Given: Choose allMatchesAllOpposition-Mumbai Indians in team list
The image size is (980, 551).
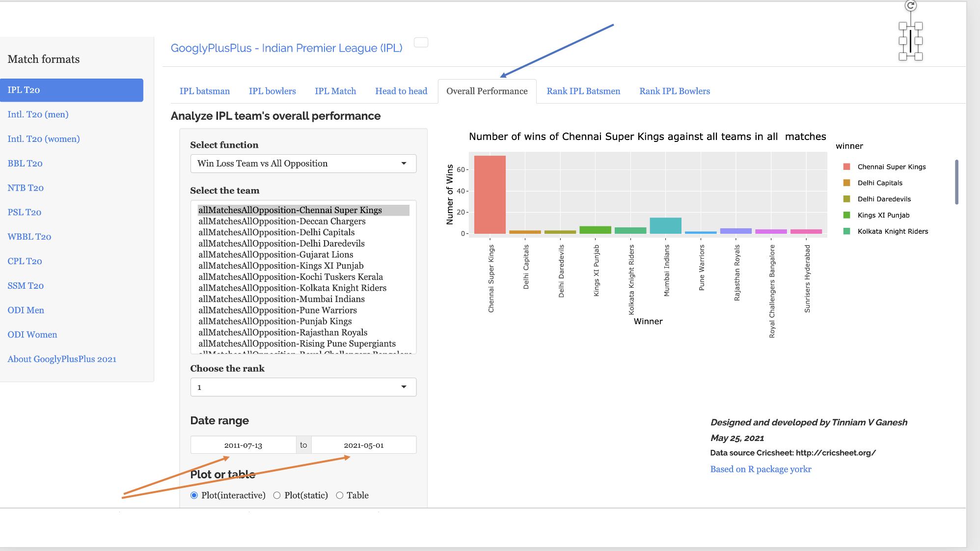Looking at the screenshot, I should [281, 299].
